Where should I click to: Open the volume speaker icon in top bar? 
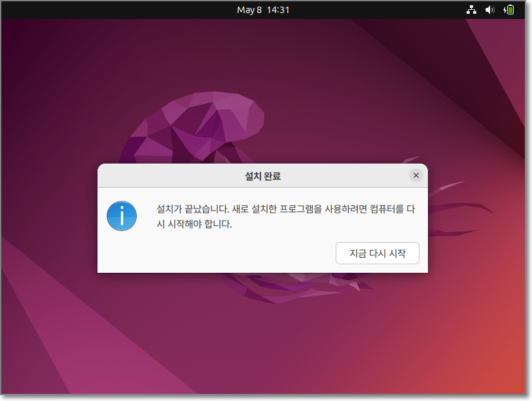tap(489, 10)
